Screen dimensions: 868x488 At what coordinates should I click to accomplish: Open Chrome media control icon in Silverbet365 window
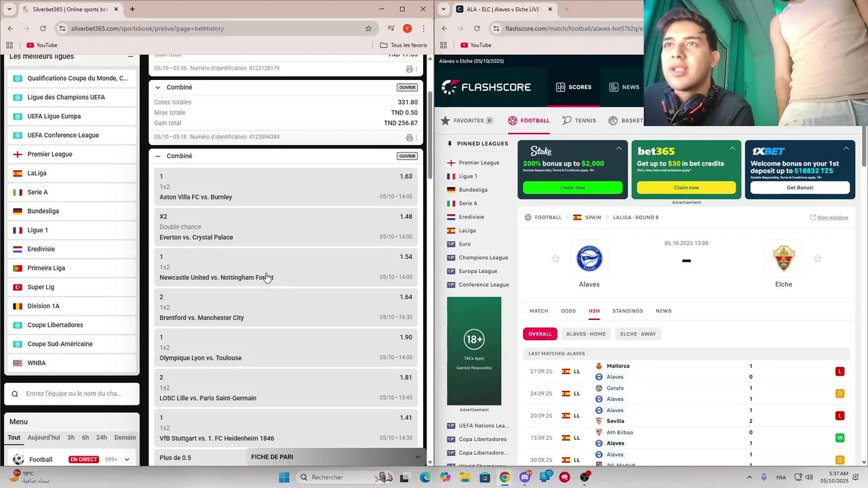click(x=391, y=28)
